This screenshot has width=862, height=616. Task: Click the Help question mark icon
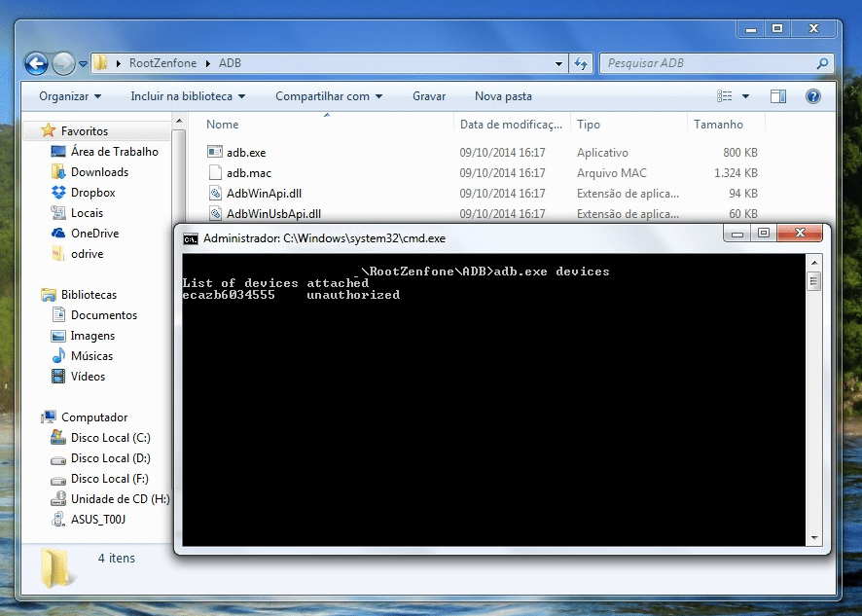[813, 96]
